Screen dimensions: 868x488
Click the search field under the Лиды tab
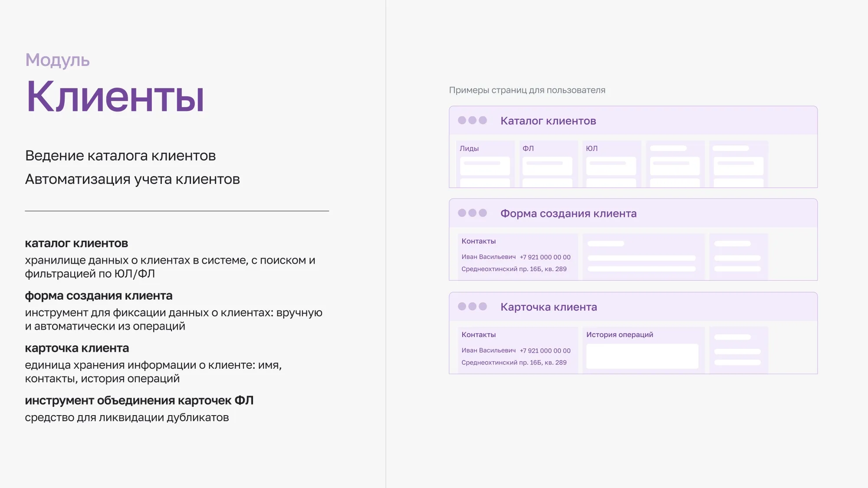[x=485, y=166]
